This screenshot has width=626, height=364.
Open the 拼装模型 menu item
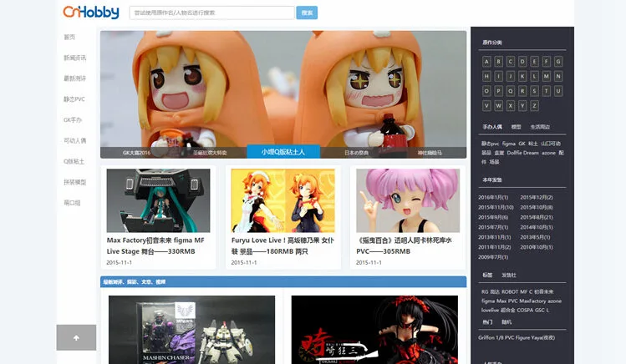tap(74, 182)
